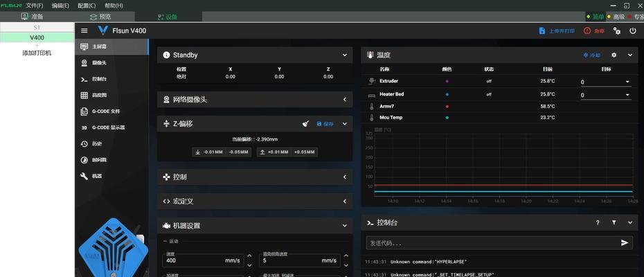This screenshot has height=277, width=644.
Task: Collapse the temperature panel
Action: [630, 55]
